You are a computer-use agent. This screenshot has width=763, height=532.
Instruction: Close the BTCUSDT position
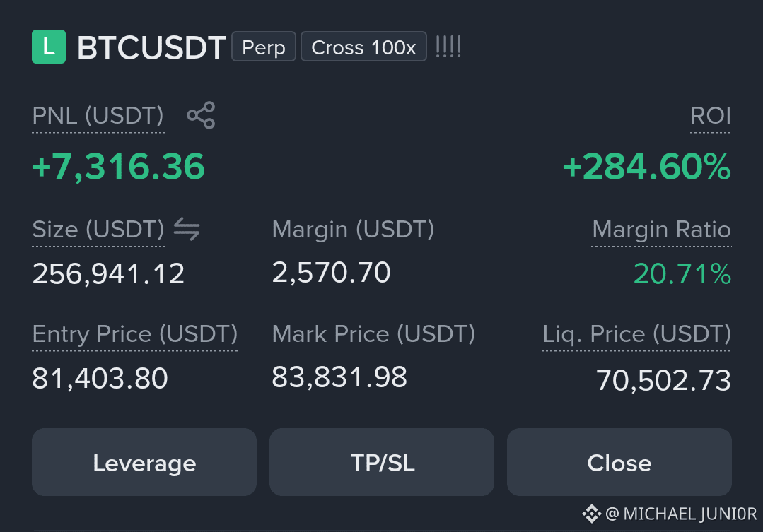click(x=619, y=462)
